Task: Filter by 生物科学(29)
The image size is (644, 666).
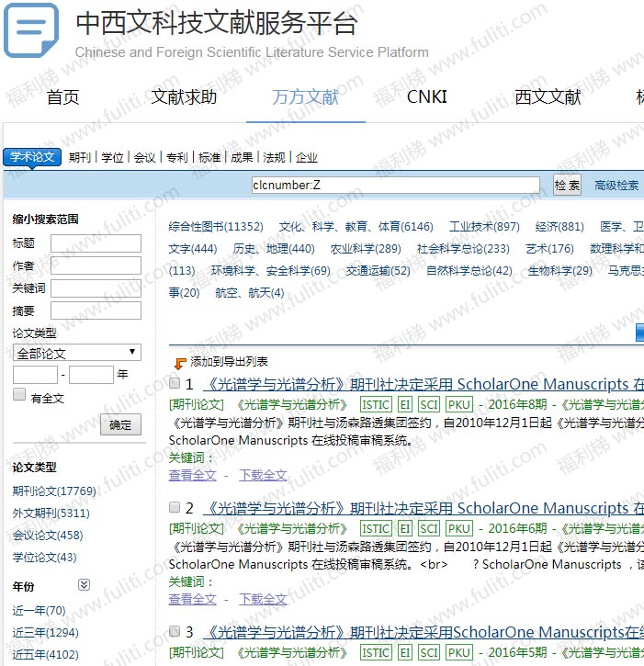Action: pyautogui.click(x=559, y=271)
